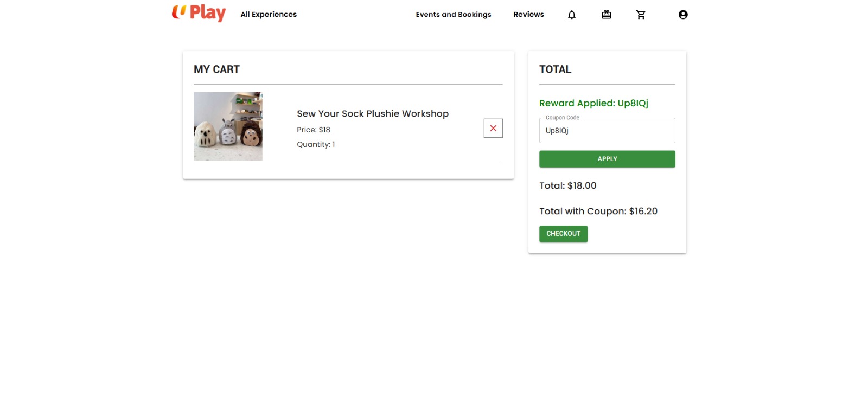Click the "Price: $18" text
The width and height of the screenshot is (868, 416).
coord(314,130)
